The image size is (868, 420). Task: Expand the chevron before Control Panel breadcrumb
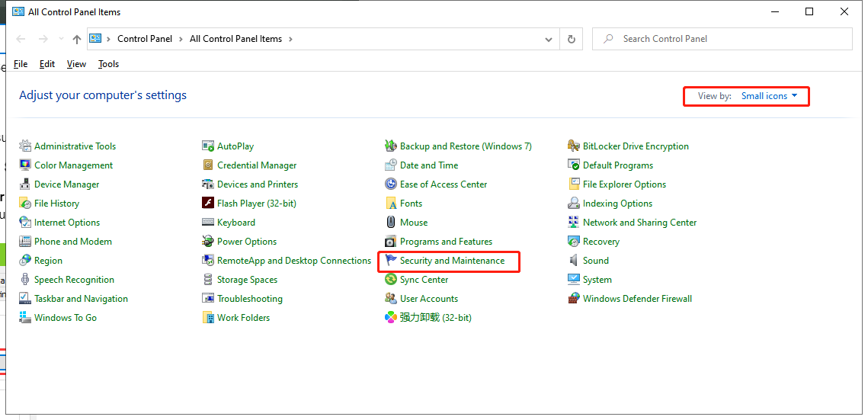click(108, 39)
